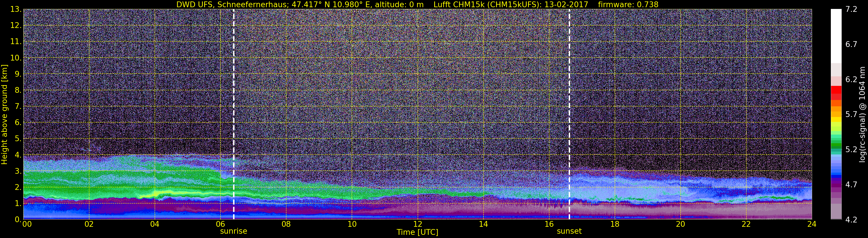Click the '4.7' colorbar tick value

(851, 184)
